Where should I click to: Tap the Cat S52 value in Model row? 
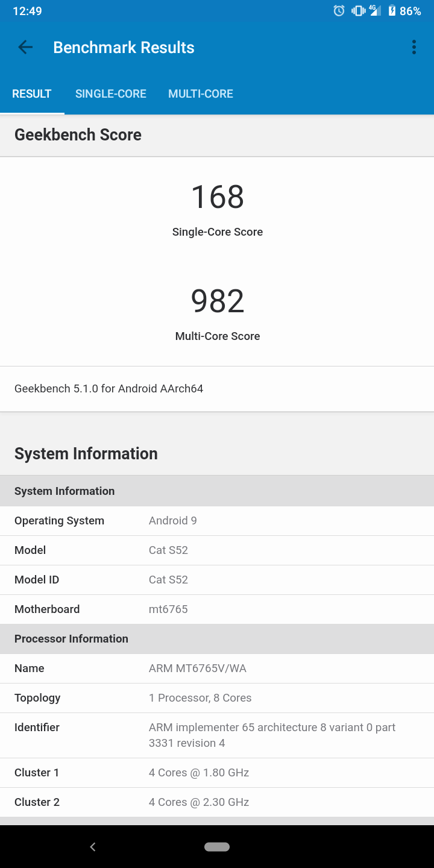(x=168, y=550)
